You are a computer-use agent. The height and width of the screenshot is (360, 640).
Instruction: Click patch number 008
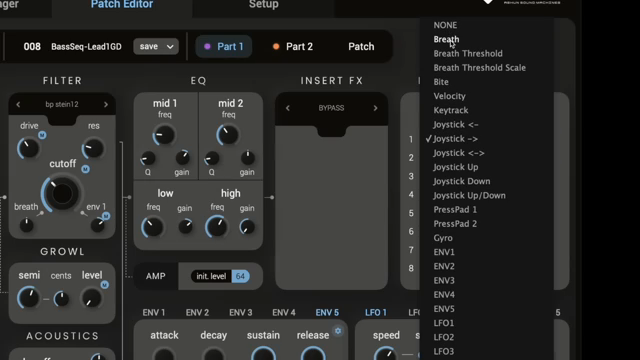coord(32,47)
